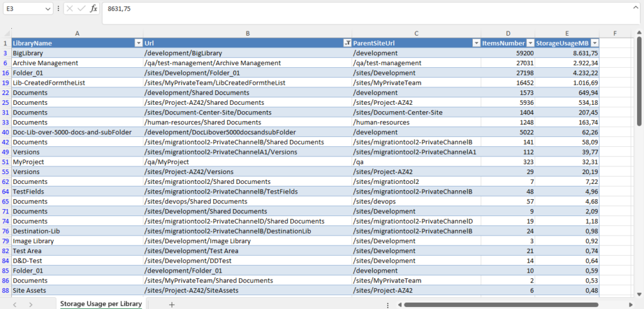
Task: Open the StorageUsageMB filter dropdown
Action: (594, 43)
